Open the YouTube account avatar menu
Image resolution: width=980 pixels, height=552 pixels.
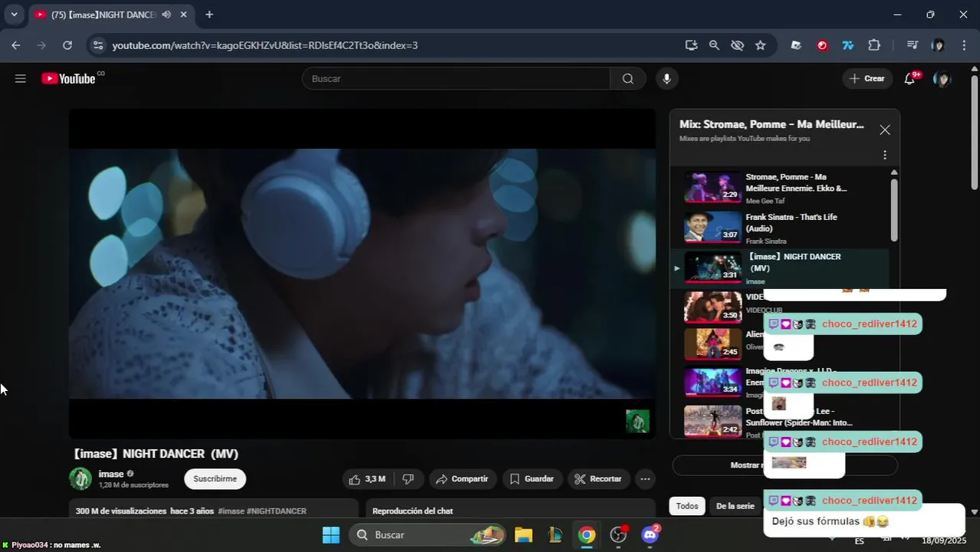(x=942, y=78)
